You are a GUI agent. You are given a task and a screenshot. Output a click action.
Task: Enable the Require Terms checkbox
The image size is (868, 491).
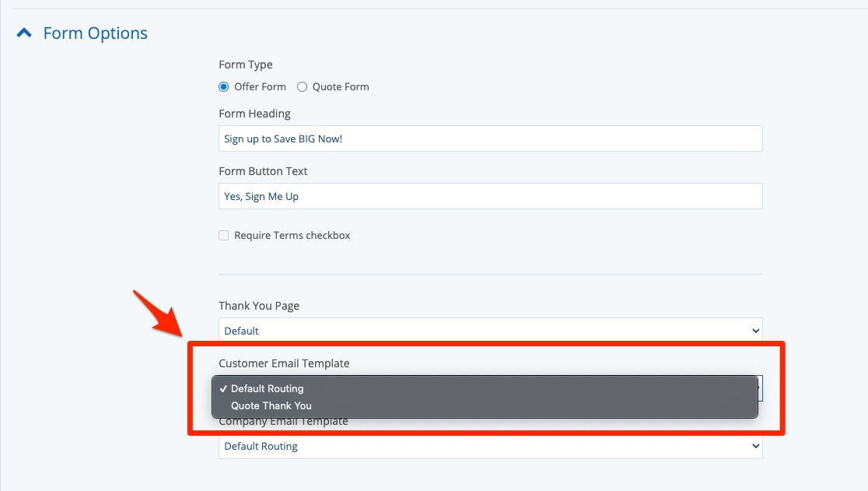coord(224,236)
